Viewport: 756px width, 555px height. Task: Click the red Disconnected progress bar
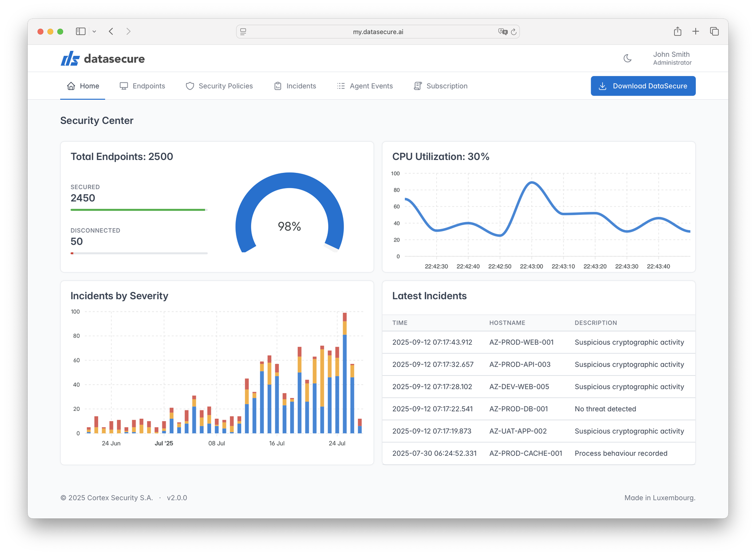(x=72, y=253)
